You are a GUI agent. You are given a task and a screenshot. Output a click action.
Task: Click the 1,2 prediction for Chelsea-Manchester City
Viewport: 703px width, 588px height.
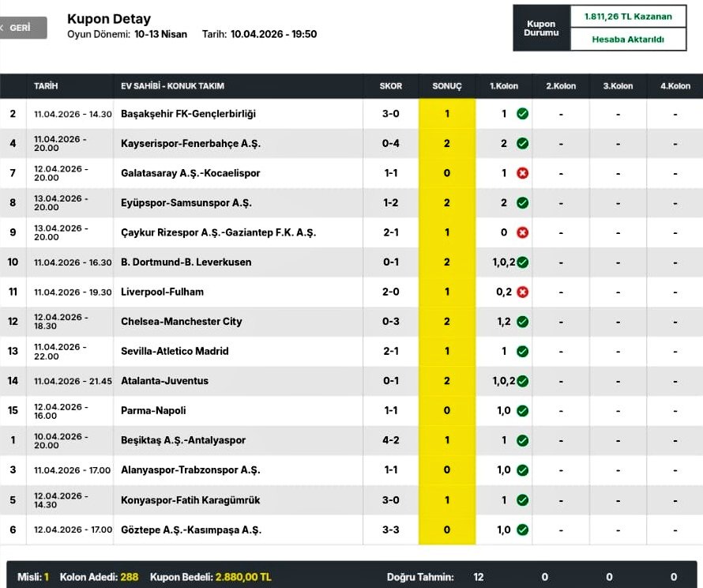pos(504,322)
